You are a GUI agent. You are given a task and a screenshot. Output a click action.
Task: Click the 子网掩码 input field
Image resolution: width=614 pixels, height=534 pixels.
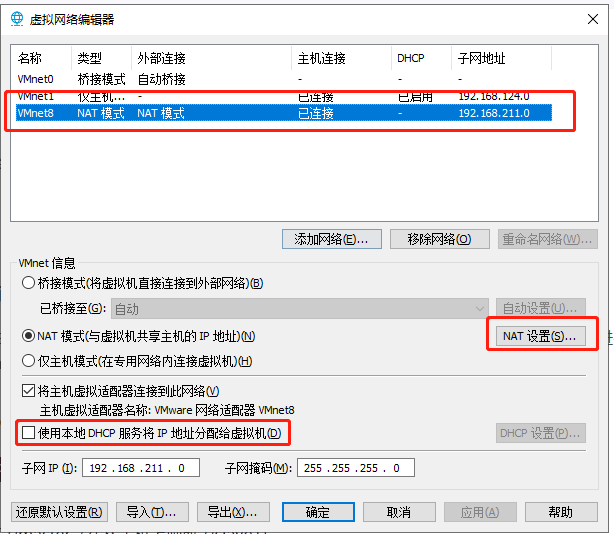(x=356, y=468)
